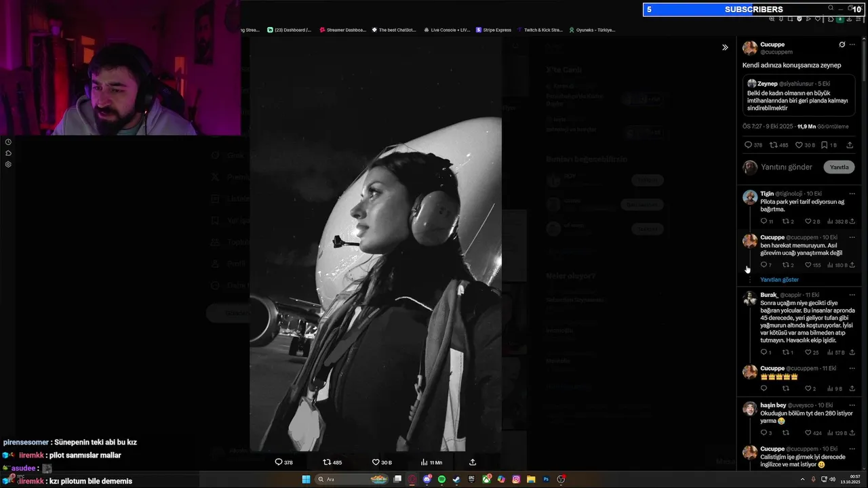This screenshot has width=868, height=488.
Task: Open Tigin's profile name link
Action: click(767, 194)
